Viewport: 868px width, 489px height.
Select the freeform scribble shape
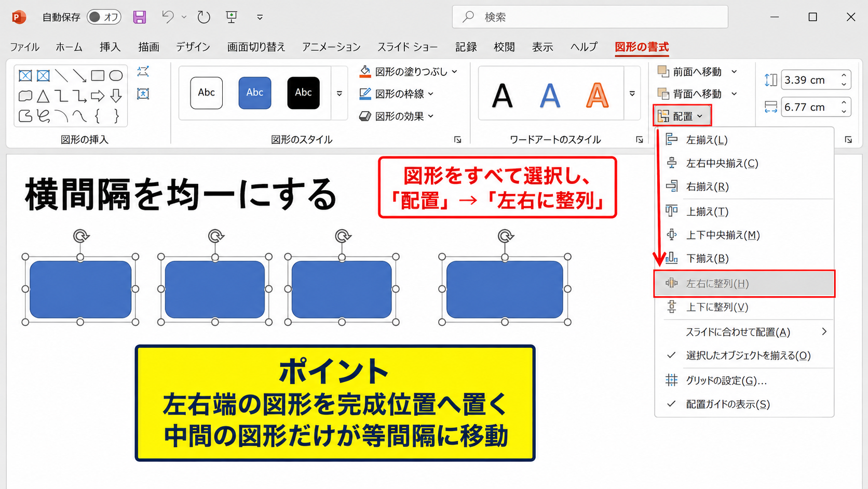click(x=43, y=116)
